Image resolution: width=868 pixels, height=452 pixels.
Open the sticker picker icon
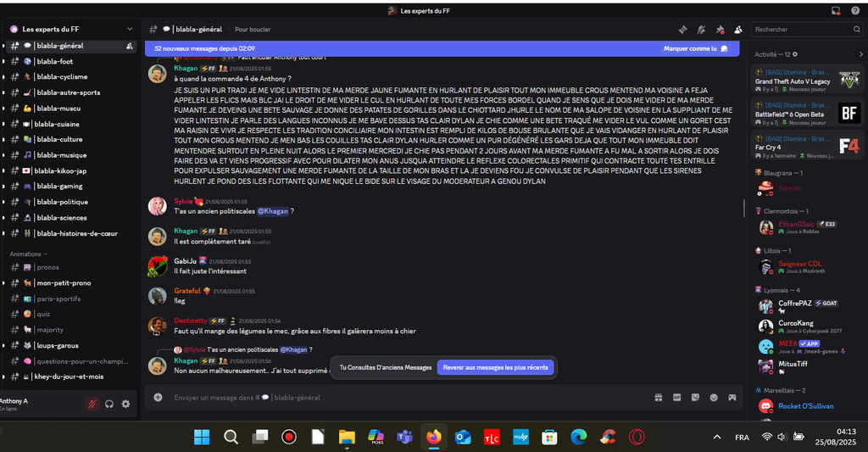695,397
